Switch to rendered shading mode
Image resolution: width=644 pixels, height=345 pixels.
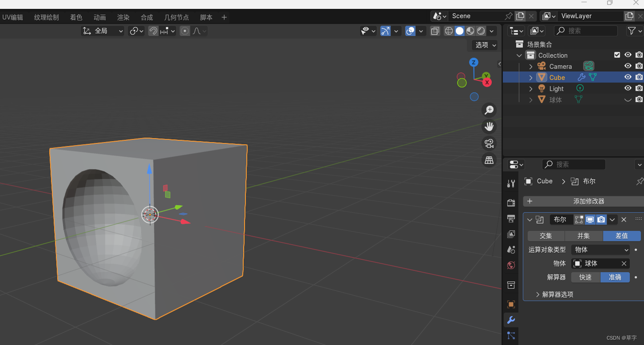[x=481, y=31]
